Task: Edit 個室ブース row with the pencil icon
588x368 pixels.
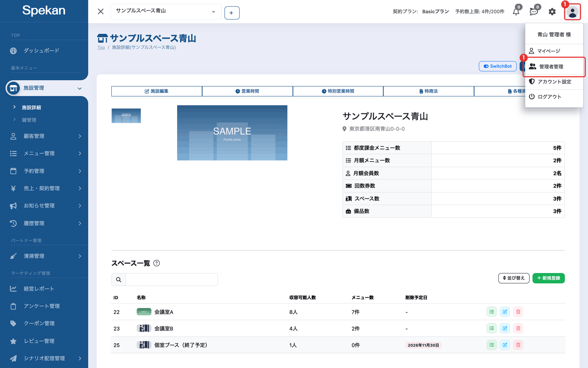Action: [x=505, y=345]
